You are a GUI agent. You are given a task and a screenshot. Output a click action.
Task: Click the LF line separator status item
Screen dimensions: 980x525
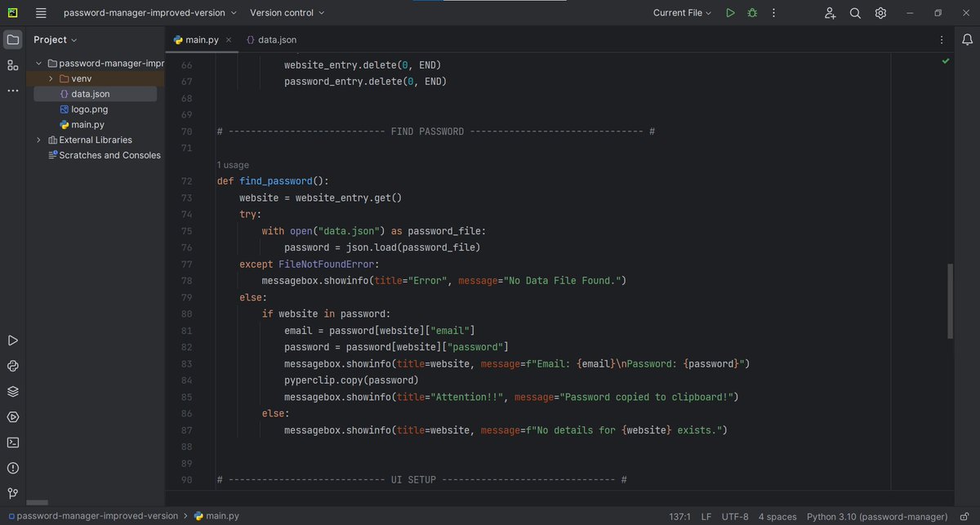click(x=706, y=517)
